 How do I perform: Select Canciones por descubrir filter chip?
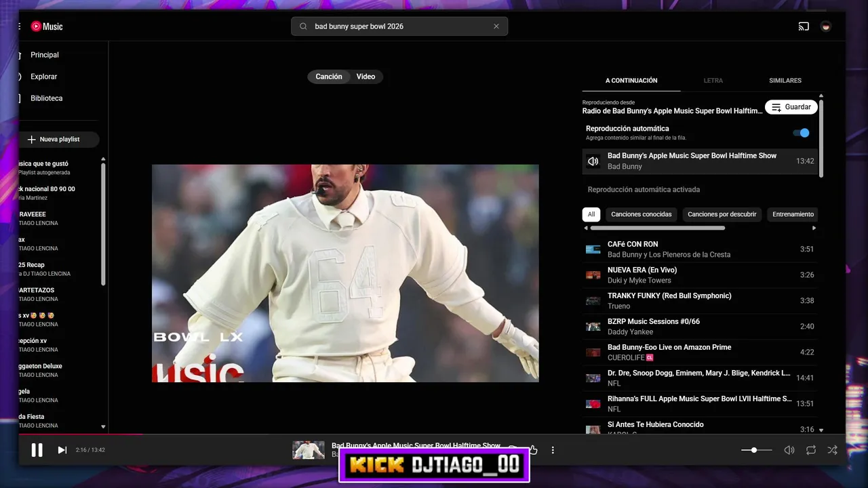(722, 214)
